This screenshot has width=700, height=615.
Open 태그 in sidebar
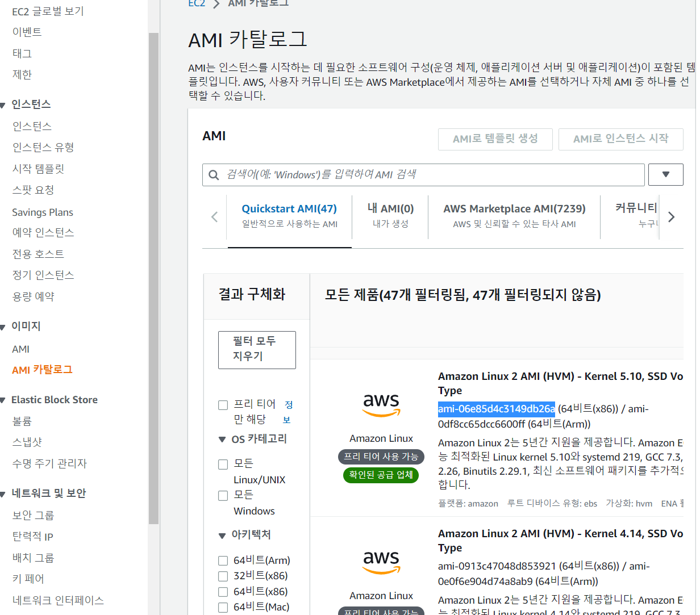(x=22, y=53)
